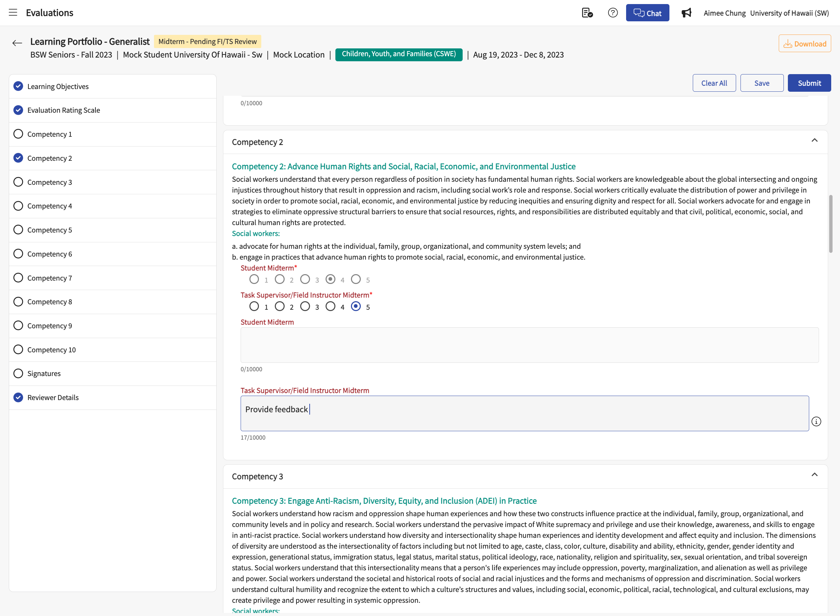Select rating 1 for Task Supervisor Midterm

(254, 306)
